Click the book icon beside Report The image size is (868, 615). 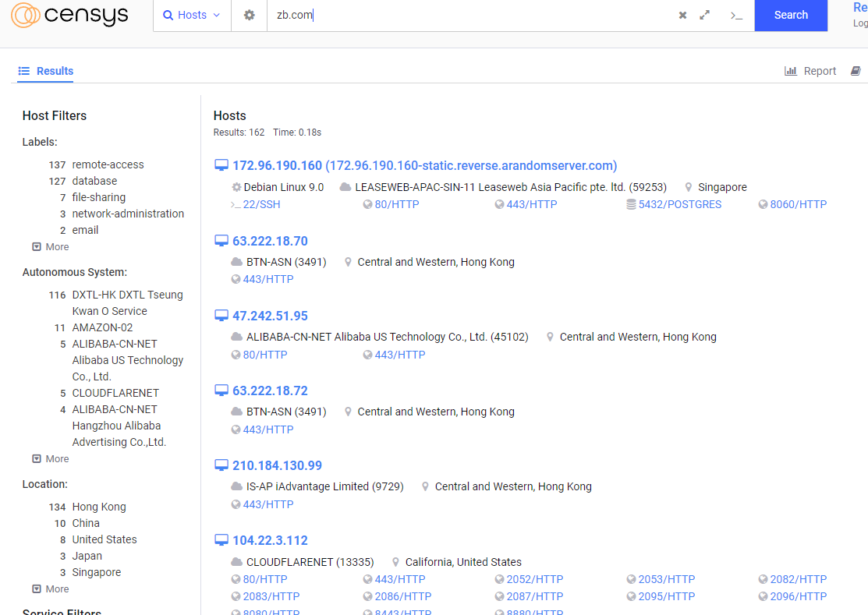click(856, 71)
